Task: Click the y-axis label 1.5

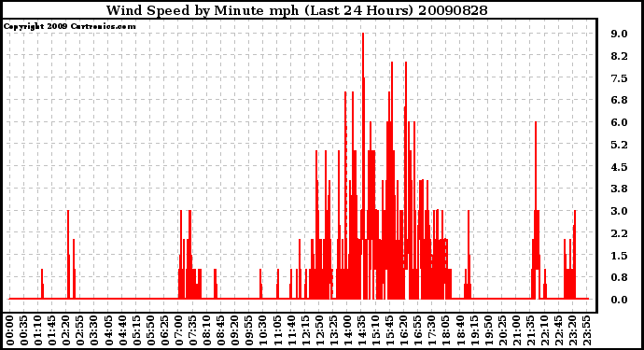Action: coord(619,256)
